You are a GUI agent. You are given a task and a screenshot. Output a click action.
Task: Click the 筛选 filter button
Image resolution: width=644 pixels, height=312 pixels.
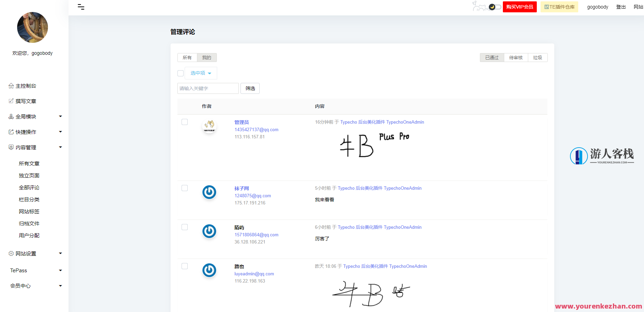click(x=250, y=88)
